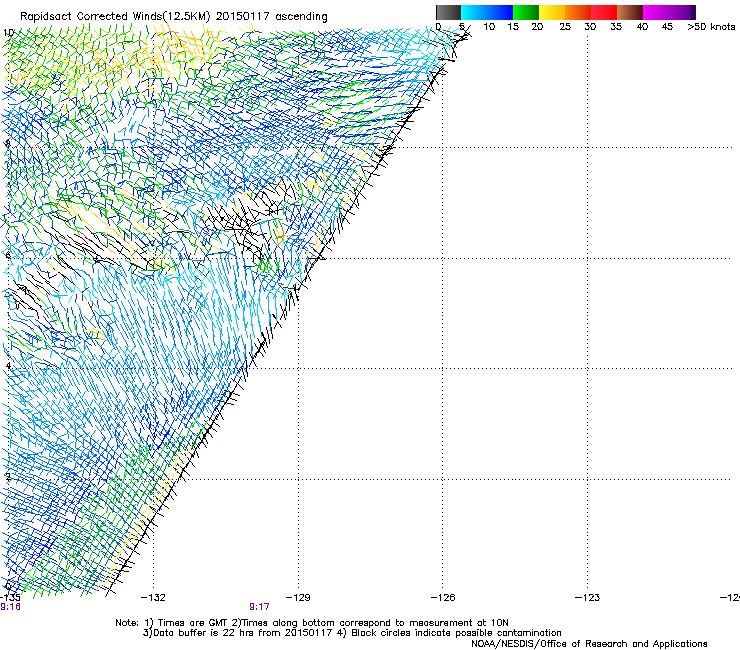
Task: Pick the yellow 20–25 knots legend swatch
Action: (x=551, y=12)
